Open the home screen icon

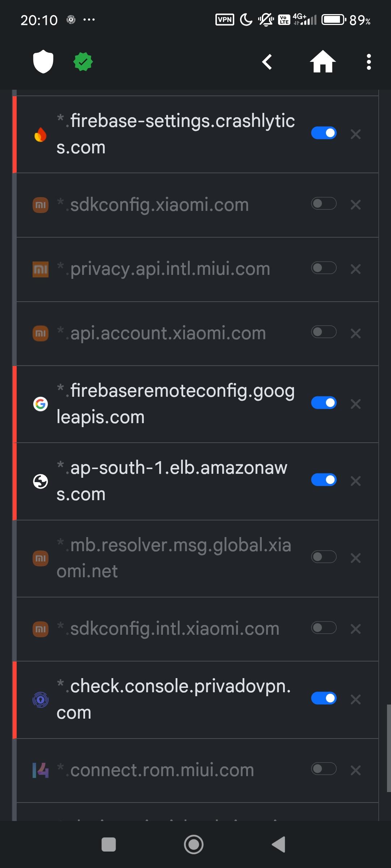(x=323, y=62)
